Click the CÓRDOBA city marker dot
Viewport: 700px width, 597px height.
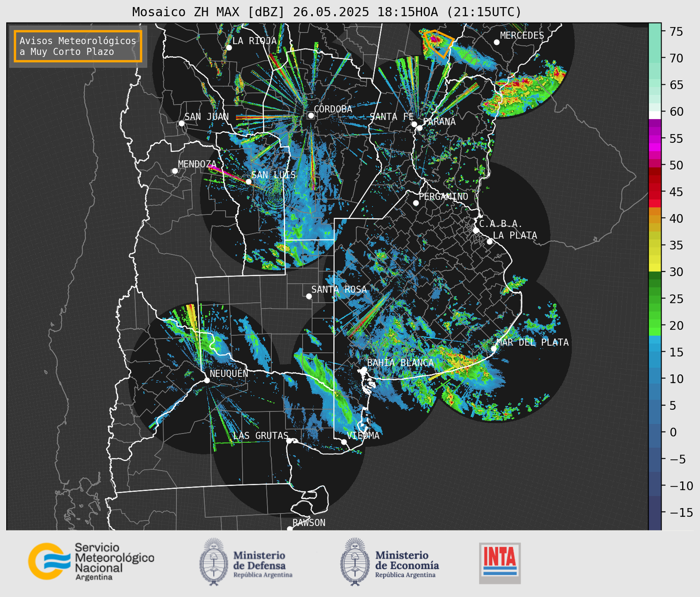[x=311, y=115]
